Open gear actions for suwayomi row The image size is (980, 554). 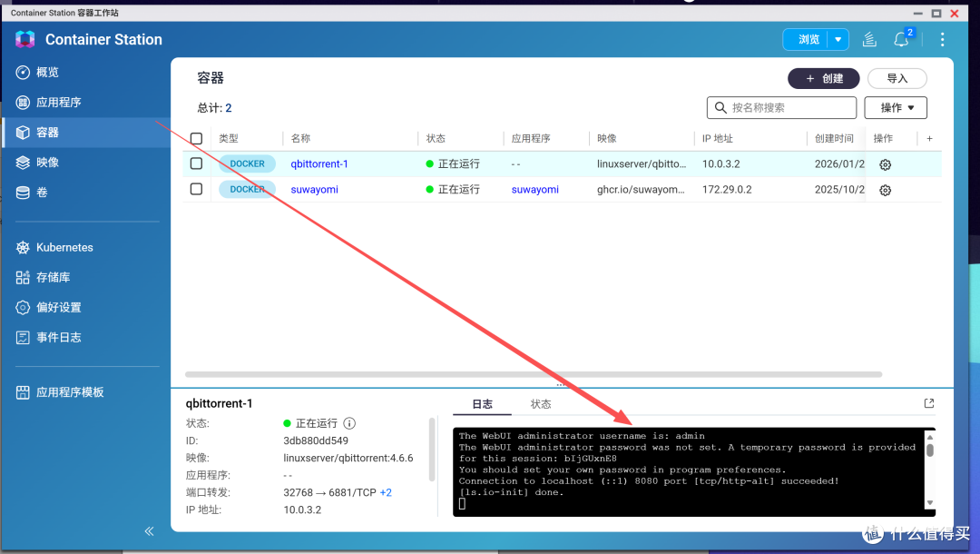pos(885,190)
